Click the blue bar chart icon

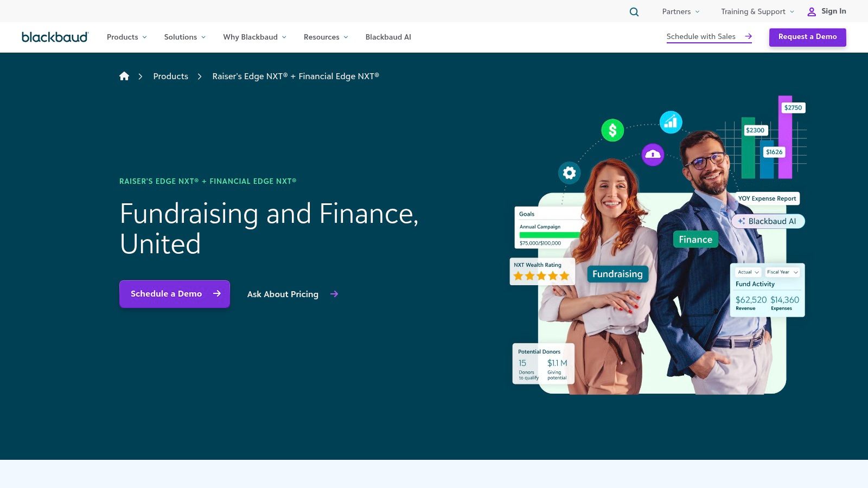point(671,122)
